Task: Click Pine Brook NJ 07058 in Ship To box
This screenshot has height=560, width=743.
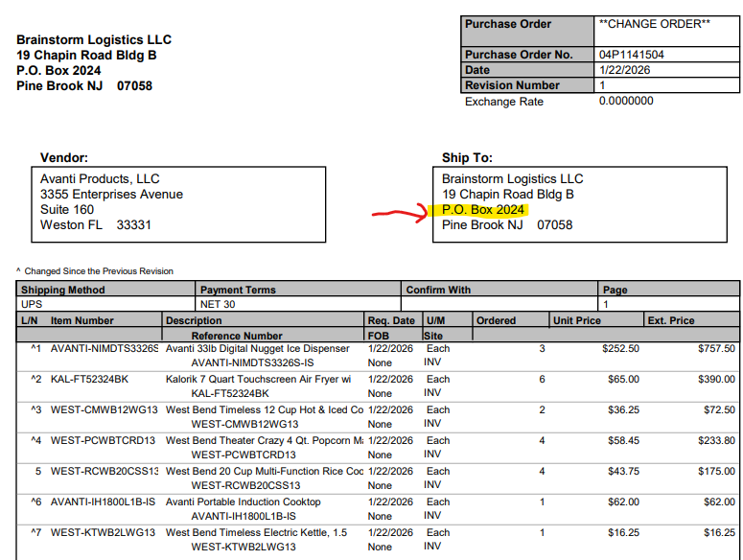Action: coord(507,225)
